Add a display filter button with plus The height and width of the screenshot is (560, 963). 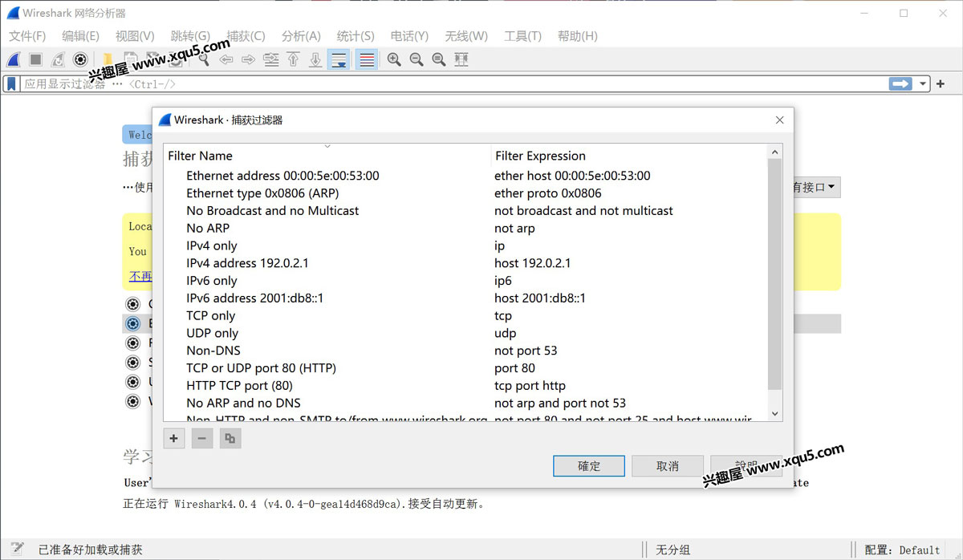(941, 83)
